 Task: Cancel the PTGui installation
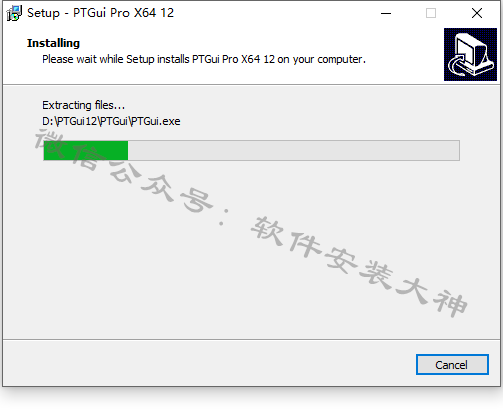(x=452, y=365)
